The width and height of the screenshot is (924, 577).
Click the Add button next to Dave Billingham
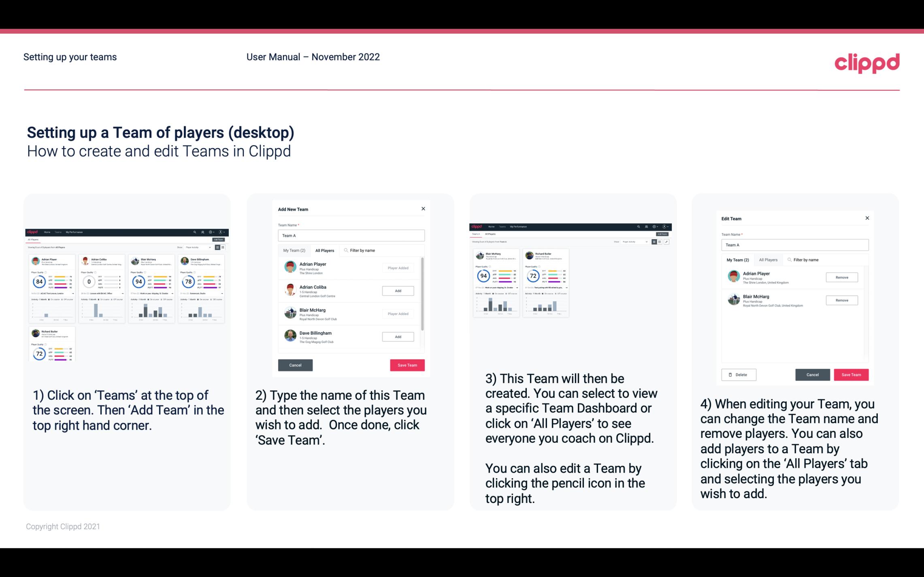[398, 336]
